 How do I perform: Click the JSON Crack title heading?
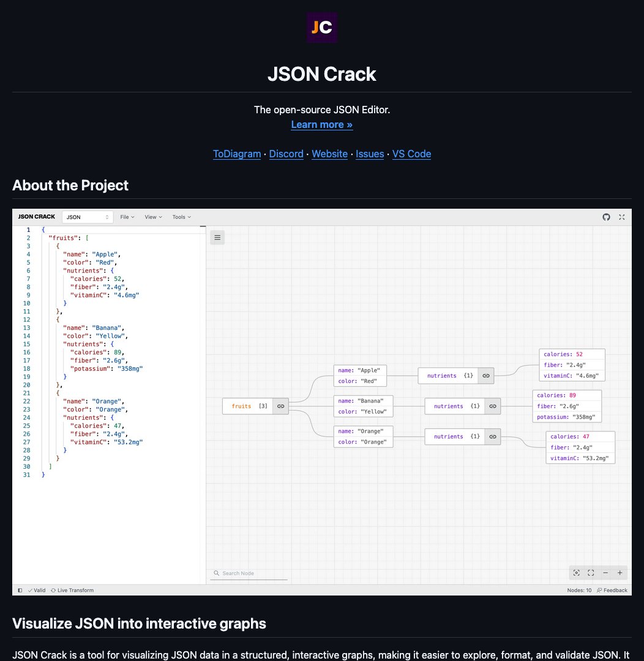coord(322,74)
